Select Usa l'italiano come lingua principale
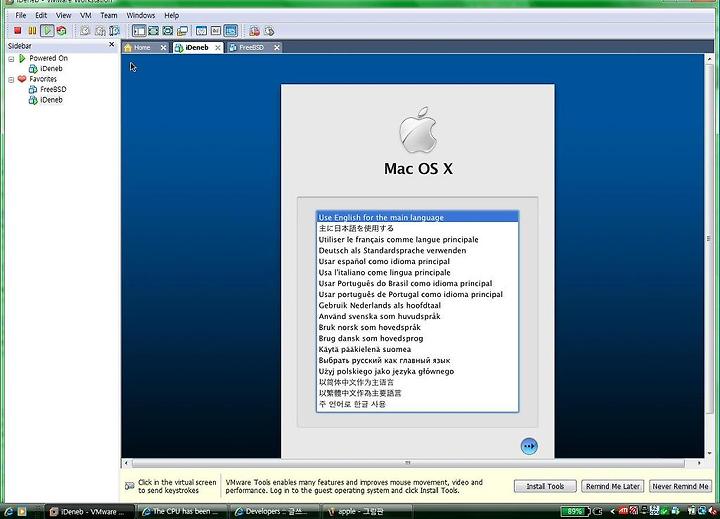This screenshot has width=720, height=519. (x=417, y=272)
